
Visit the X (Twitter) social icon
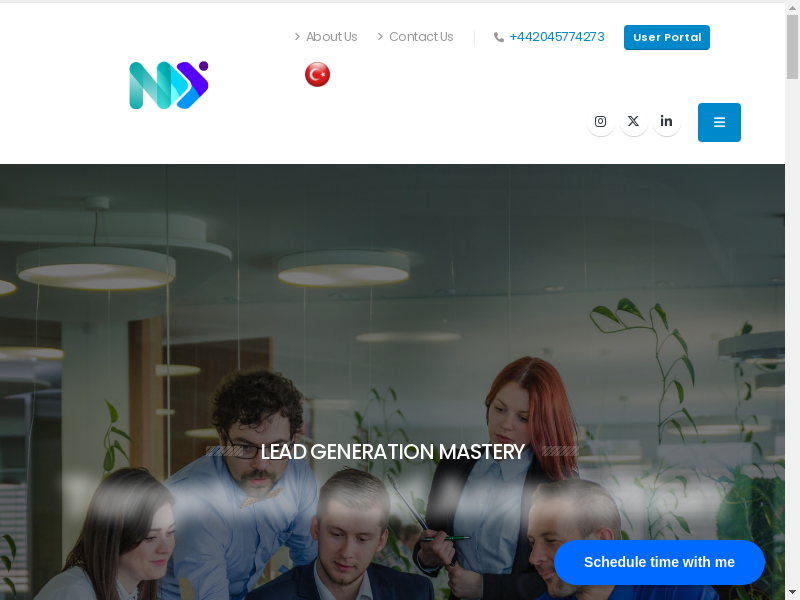point(633,121)
